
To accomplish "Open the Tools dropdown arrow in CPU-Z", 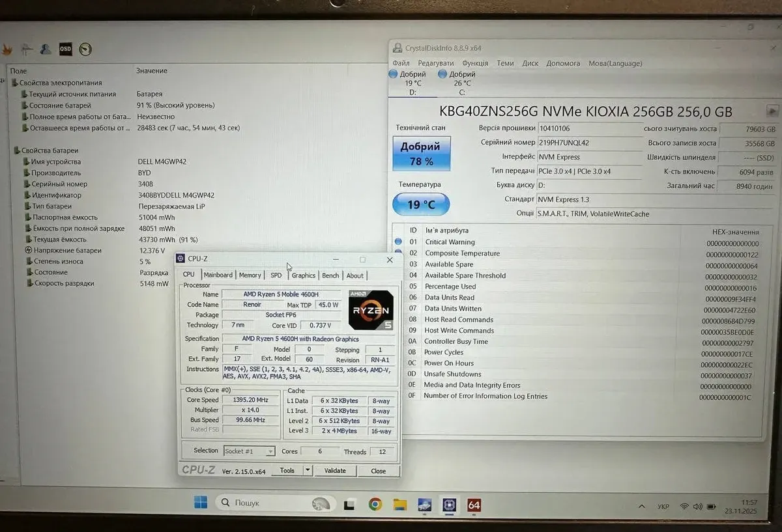I will 308,470.
